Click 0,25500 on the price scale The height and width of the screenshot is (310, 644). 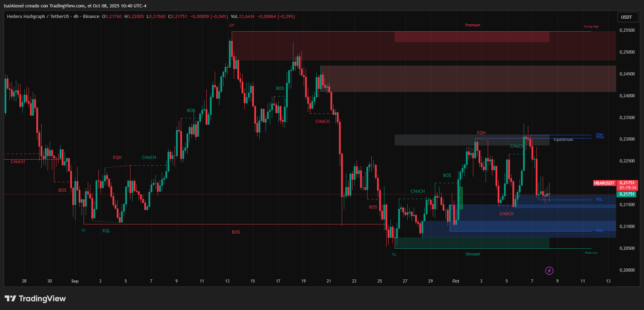(x=627, y=30)
